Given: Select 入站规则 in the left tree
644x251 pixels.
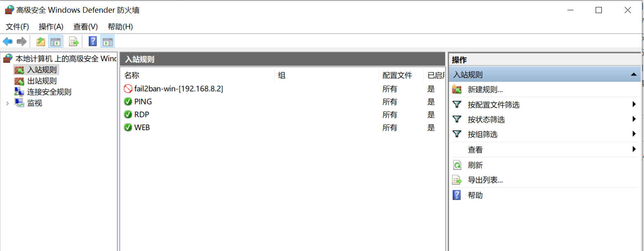Looking at the screenshot, I should tap(42, 70).
